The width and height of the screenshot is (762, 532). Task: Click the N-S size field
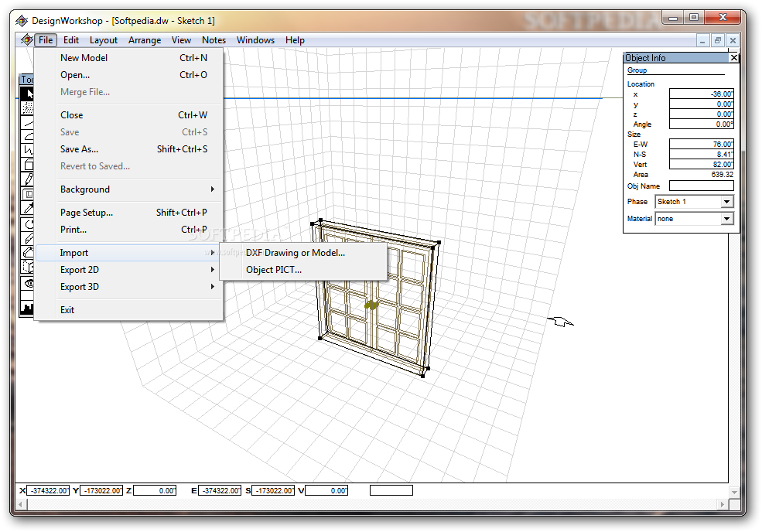coord(701,155)
